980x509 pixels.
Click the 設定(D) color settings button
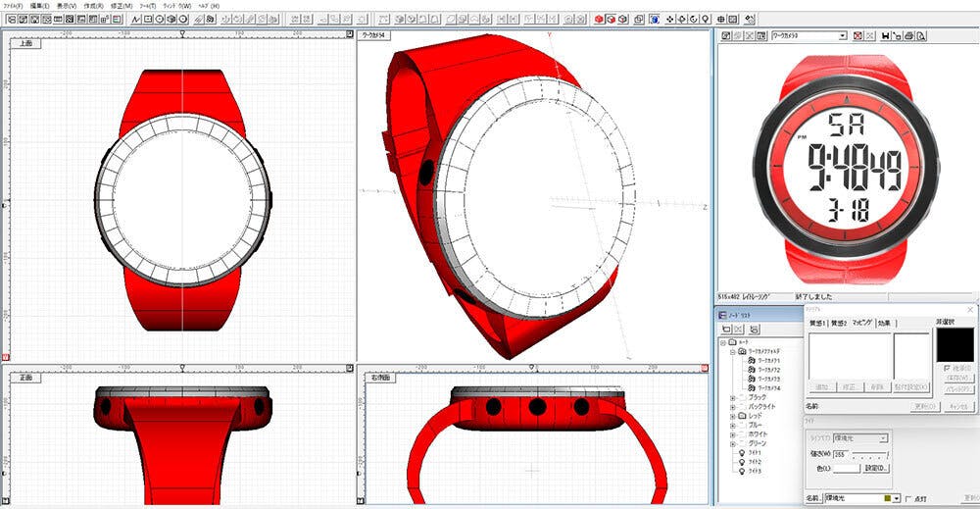coord(875,468)
